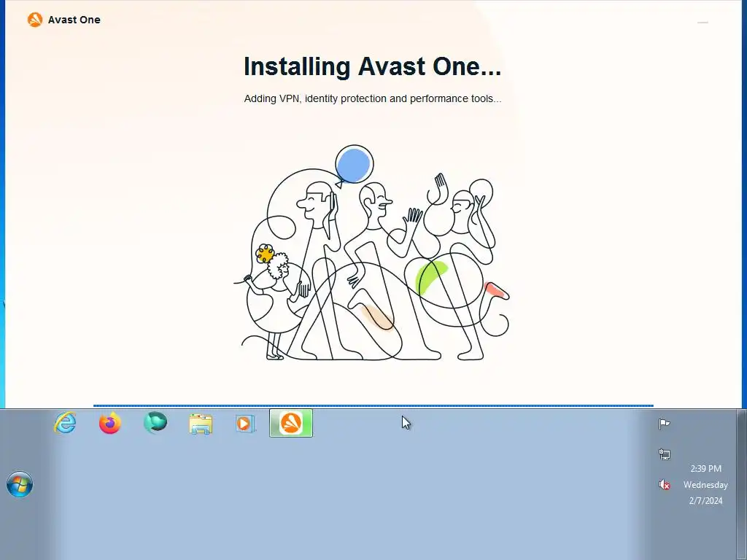Viewport: 747px width, 560px height.
Task: Open Action Center flag icon in tray
Action: pyautogui.click(x=664, y=424)
